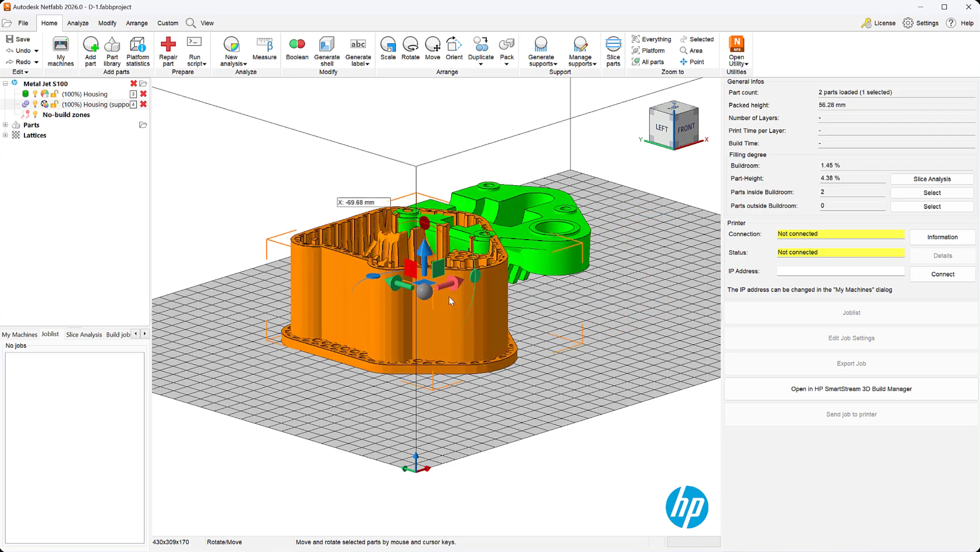
Task: Switch to the Modify ribbon tab
Action: tap(107, 23)
